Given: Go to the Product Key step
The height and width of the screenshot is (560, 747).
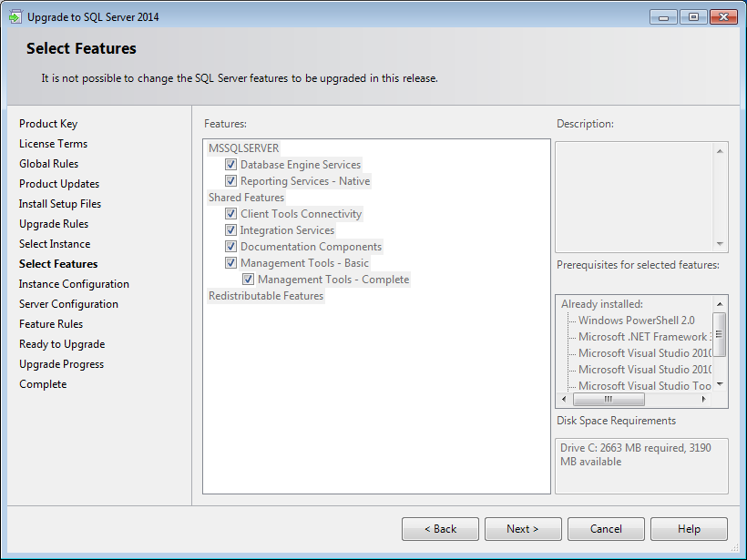Looking at the screenshot, I should pyautogui.click(x=48, y=124).
